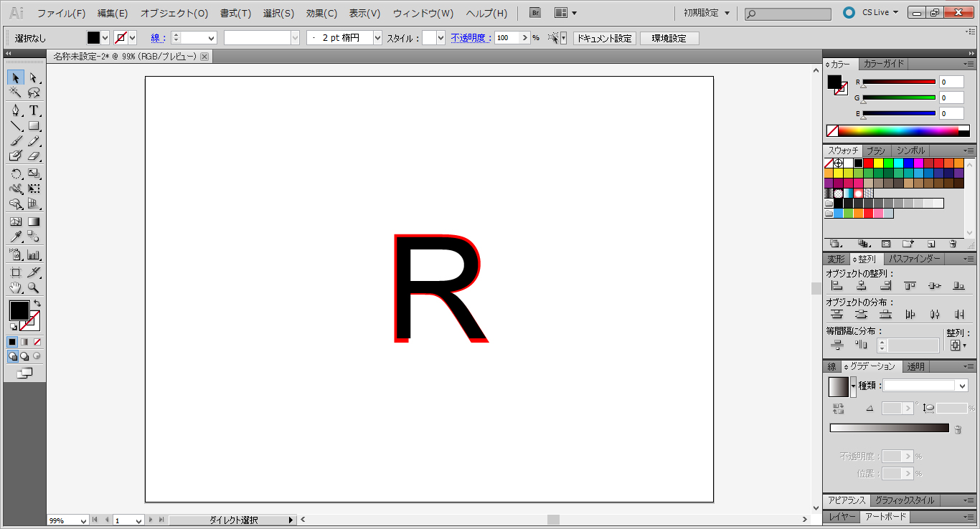Select the Pencil tool
The image size is (980, 529).
pyautogui.click(x=33, y=140)
